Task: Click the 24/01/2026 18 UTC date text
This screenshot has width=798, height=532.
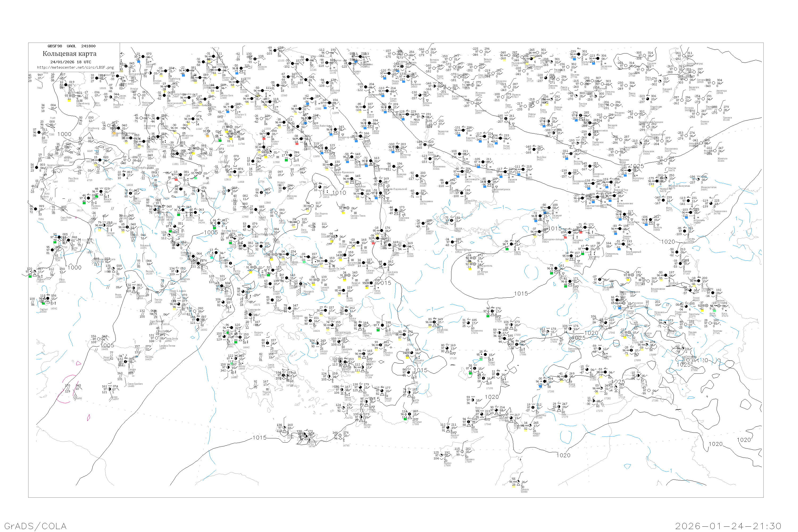Action: tap(70, 62)
